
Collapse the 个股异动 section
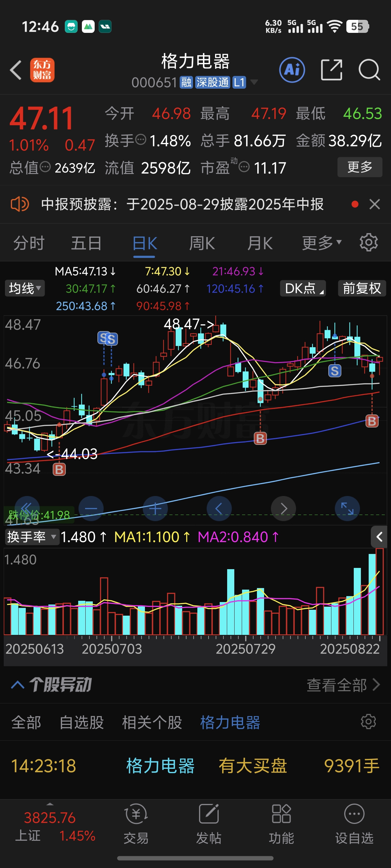[x=18, y=685]
